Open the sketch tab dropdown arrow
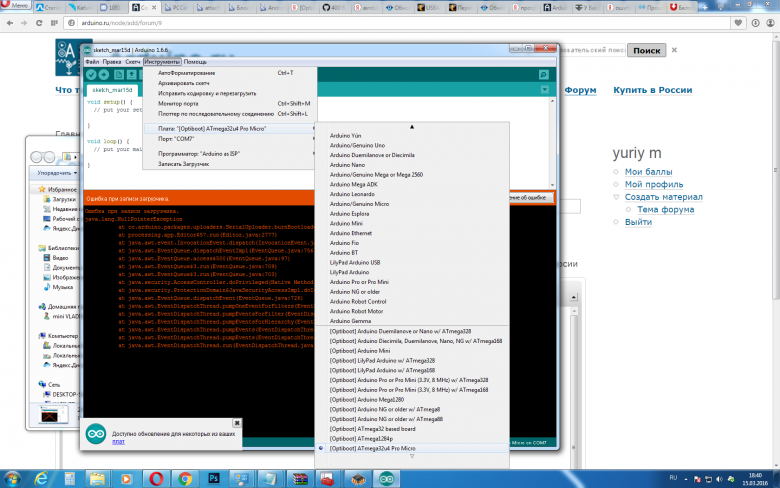This screenshot has width=780, height=488. coord(545,90)
